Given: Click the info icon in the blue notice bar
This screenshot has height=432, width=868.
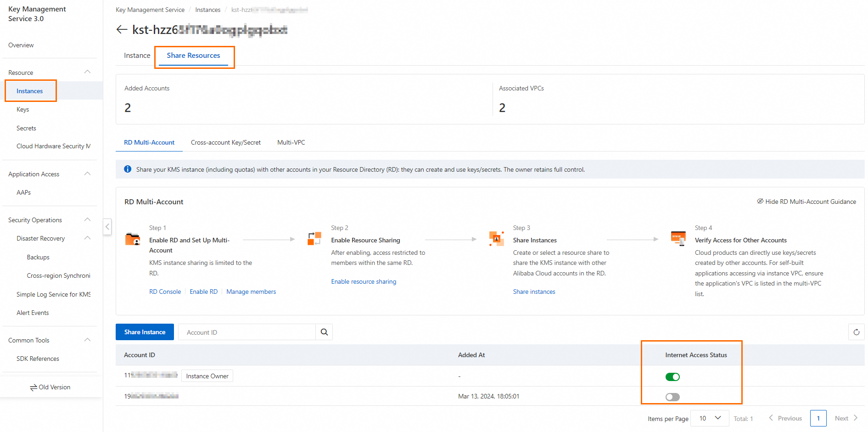Looking at the screenshot, I should (x=128, y=169).
